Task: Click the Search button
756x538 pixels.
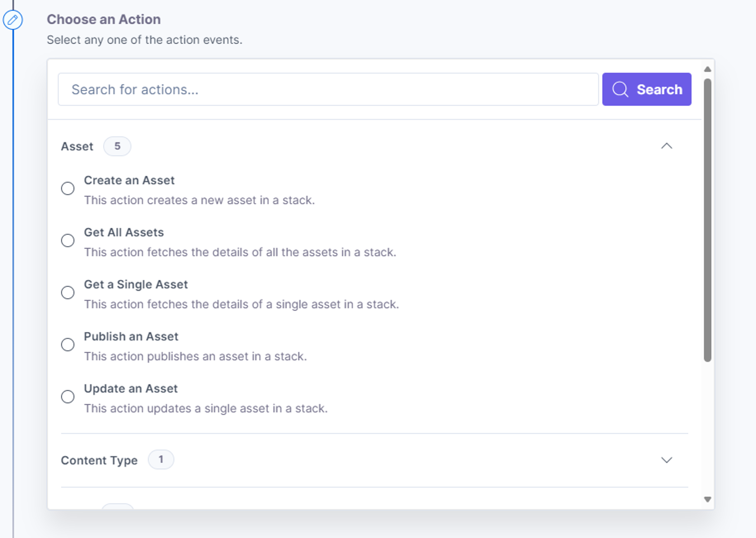Action: [646, 89]
